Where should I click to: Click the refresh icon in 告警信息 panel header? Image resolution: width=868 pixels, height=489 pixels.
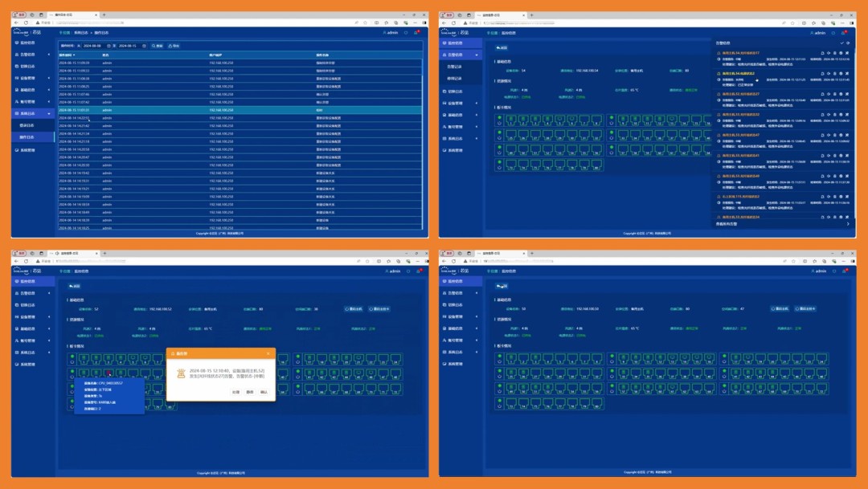848,42
